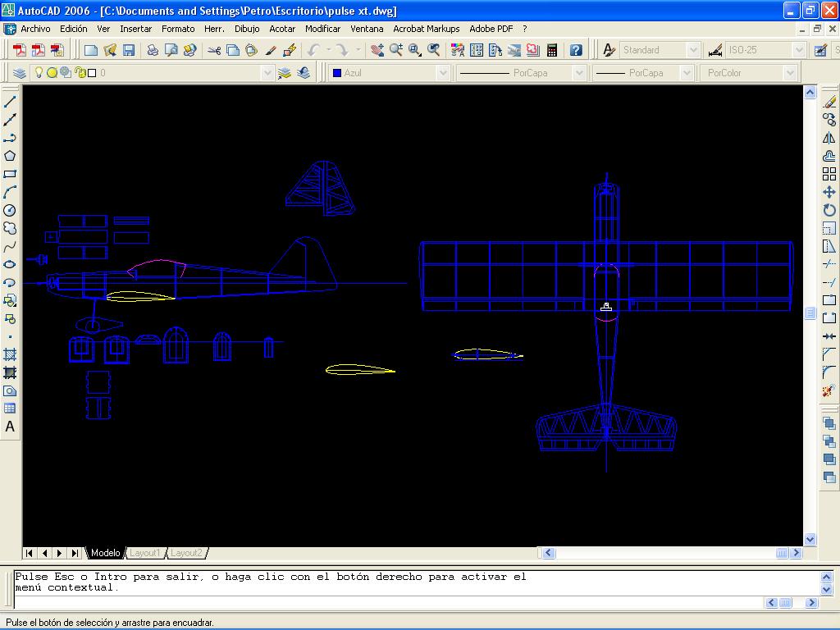Select the Spline draw tool

10,246
